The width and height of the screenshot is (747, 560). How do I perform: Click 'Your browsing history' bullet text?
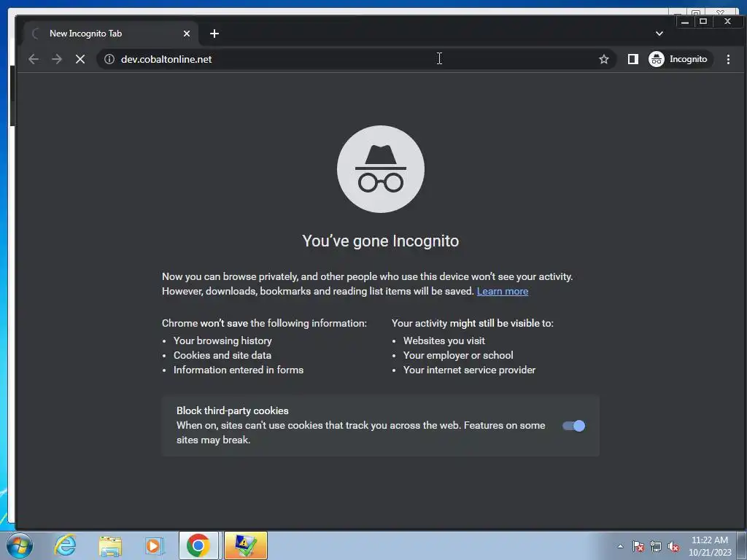coord(222,341)
